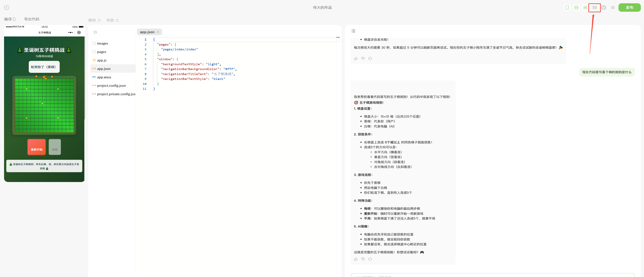Open the folder icon in top toolbar
644x277 pixels.
point(594,7)
